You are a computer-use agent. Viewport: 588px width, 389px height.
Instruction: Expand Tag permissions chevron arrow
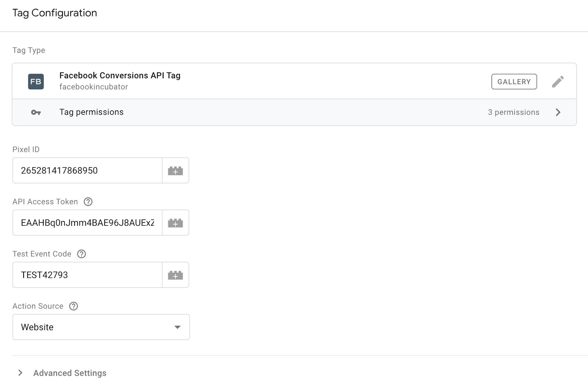[558, 112]
